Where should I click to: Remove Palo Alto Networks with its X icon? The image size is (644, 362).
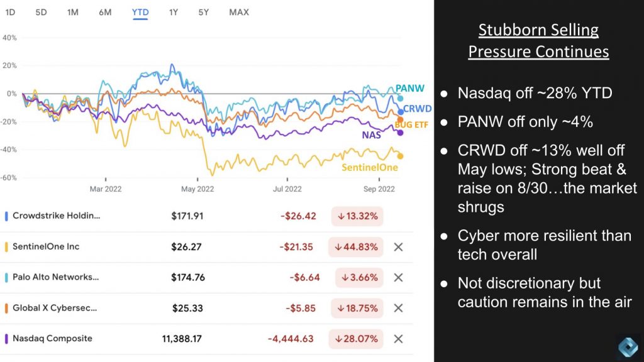398,277
